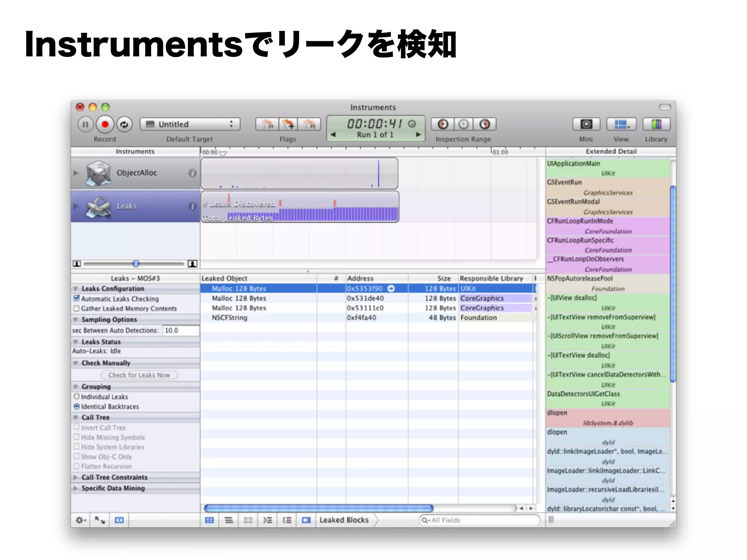The image size is (747, 560).
Task: Enable Gather Leaked Memory Contents
Action: click(x=77, y=308)
